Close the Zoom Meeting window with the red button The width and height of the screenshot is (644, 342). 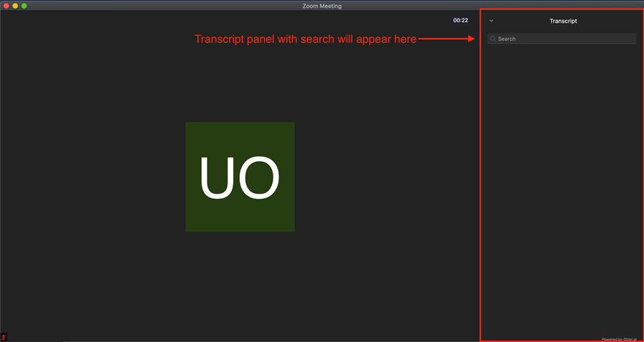(x=6, y=6)
